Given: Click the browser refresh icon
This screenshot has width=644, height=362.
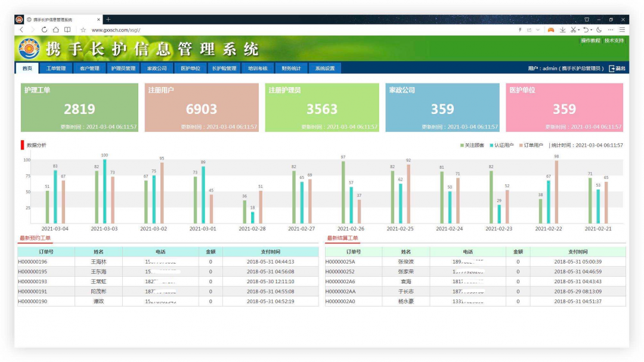Looking at the screenshot, I should point(44,30).
